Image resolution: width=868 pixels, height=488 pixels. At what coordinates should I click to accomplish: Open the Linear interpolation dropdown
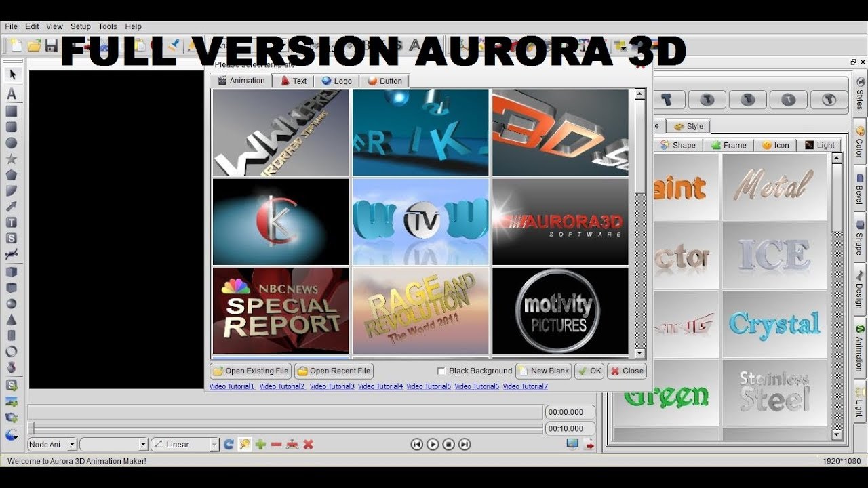tap(185, 444)
